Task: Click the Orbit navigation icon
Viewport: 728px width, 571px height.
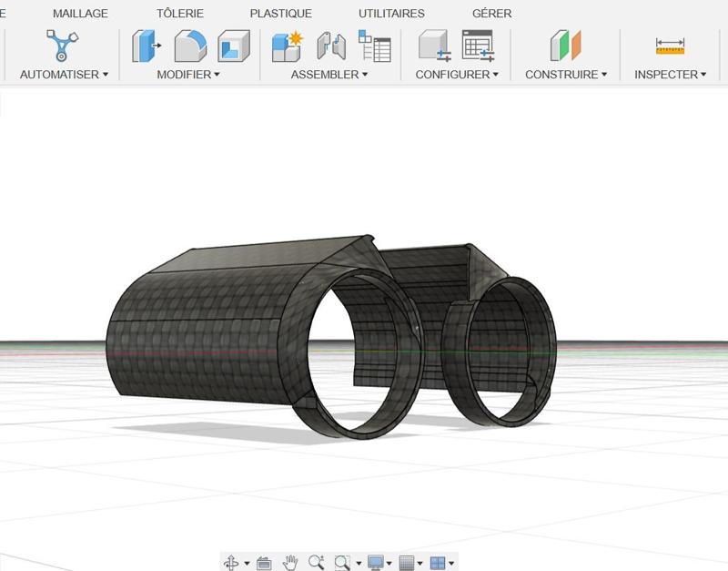Action: (x=232, y=563)
